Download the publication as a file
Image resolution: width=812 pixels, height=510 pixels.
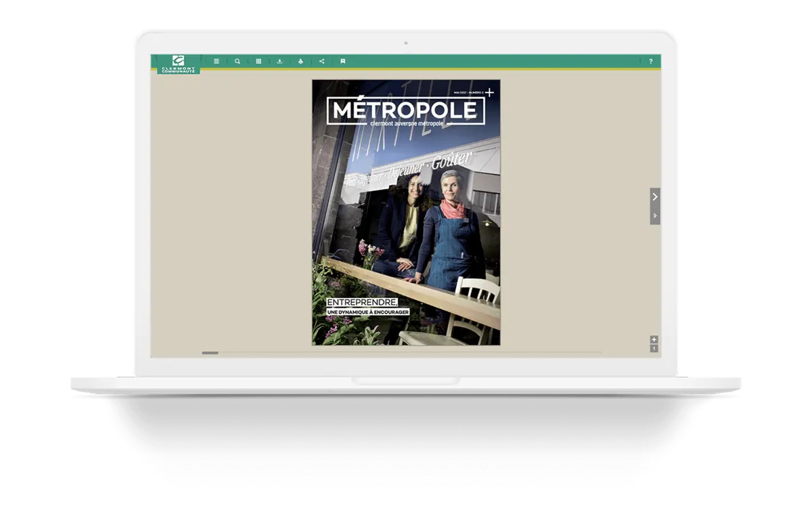279,61
